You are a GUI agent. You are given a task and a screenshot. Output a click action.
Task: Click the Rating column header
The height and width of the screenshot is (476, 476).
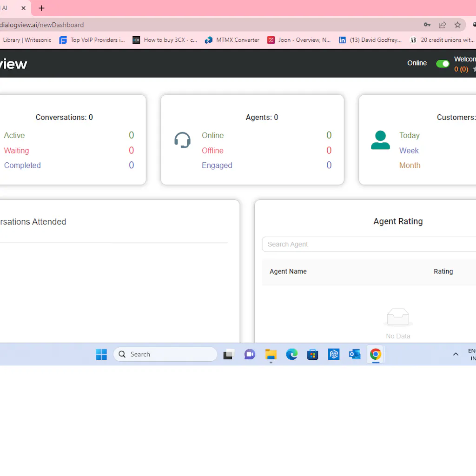443,271
